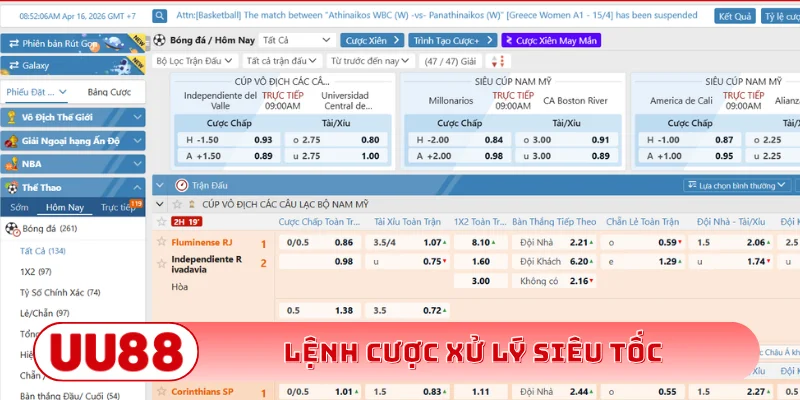Select Tất Cả (134) sidebar item
This screenshot has height=400, width=800.
point(43,251)
